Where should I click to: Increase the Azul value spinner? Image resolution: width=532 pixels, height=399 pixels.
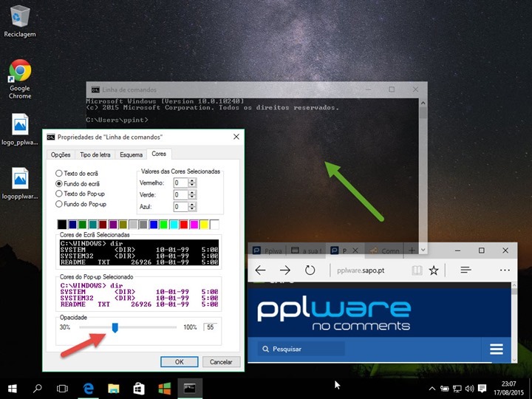192,204
